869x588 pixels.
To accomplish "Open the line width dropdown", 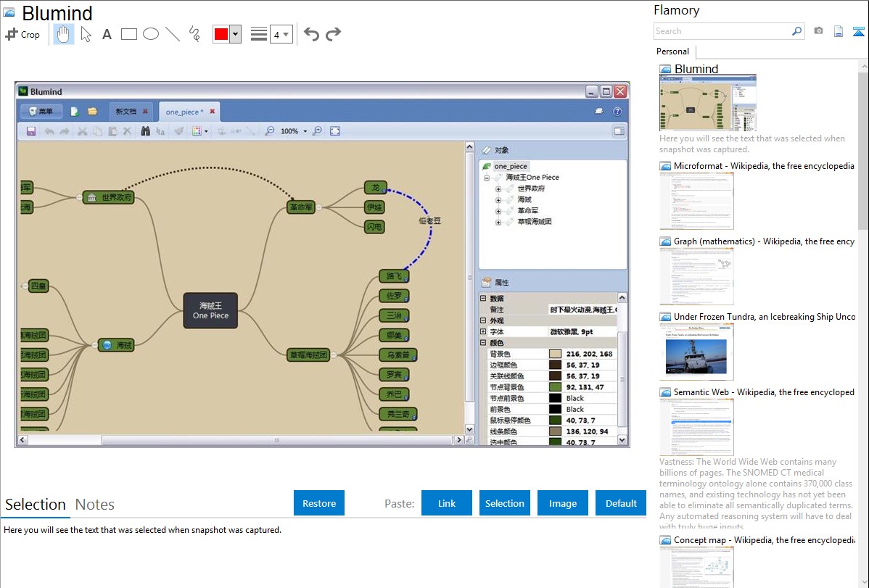I will pyautogui.click(x=281, y=34).
